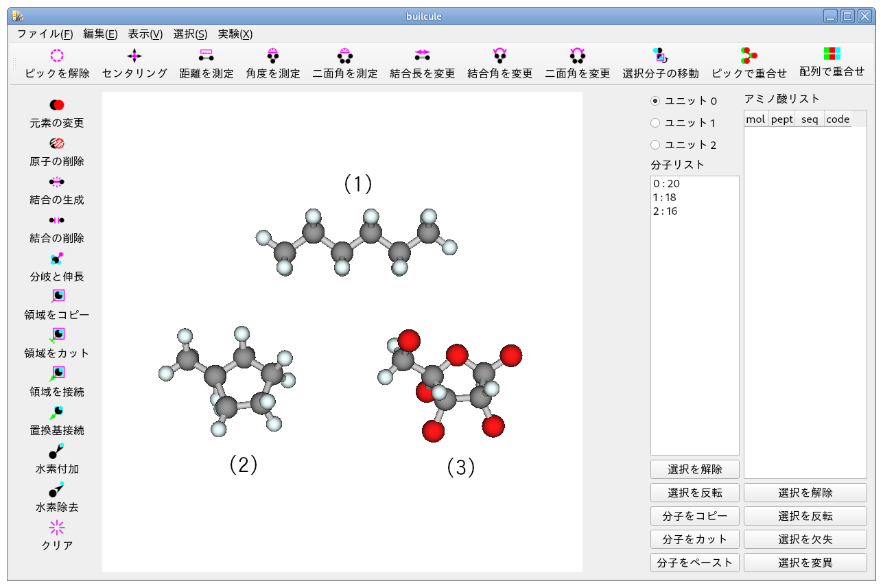Click the 分子をコピー (copy molecule) button
This screenshot has width=883, height=588.
point(694,515)
